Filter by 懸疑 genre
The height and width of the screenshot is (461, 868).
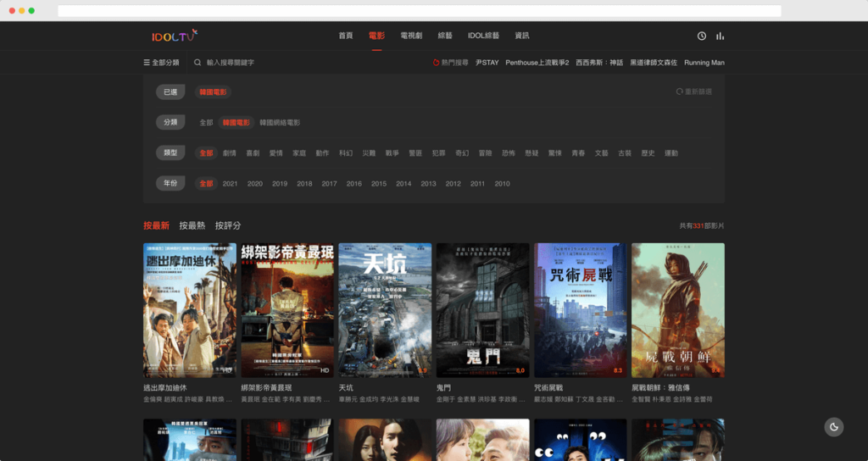531,153
